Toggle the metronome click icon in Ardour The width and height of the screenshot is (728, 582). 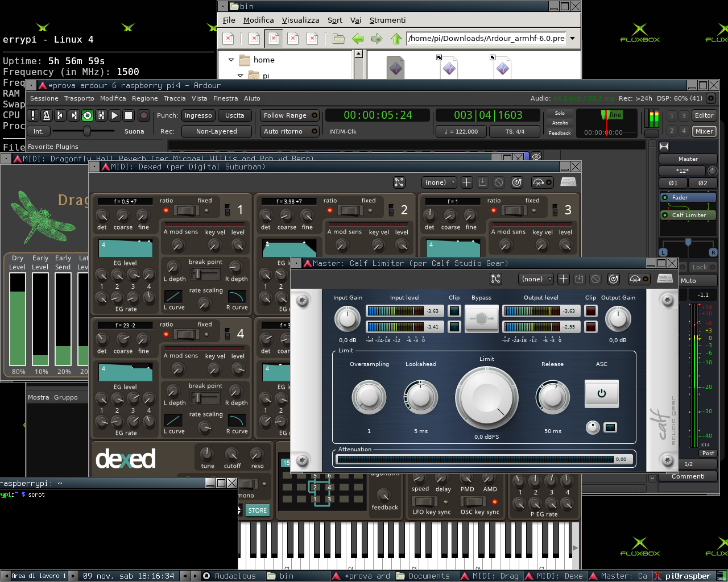click(47, 115)
